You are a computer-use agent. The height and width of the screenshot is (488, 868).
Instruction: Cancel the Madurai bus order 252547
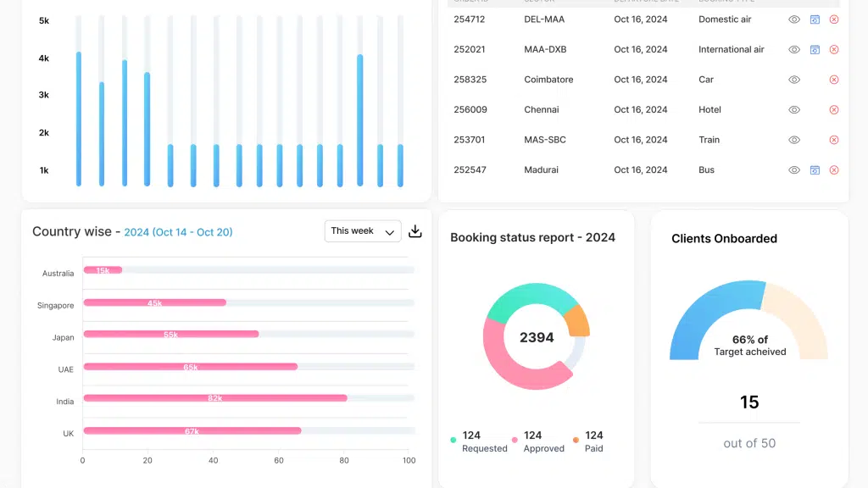coord(834,169)
